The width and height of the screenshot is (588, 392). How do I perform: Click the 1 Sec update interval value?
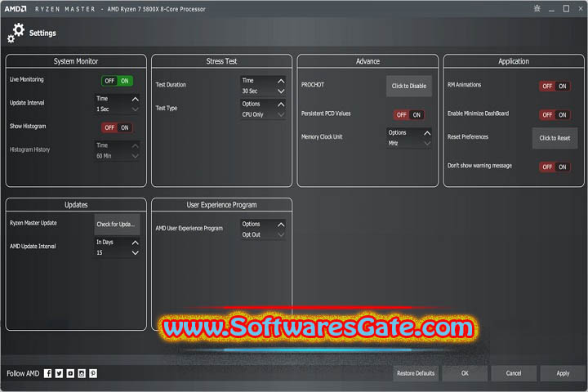(x=103, y=109)
